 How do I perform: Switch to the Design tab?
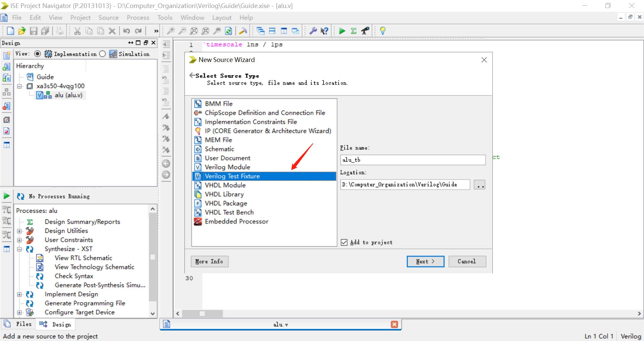(x=56, y=324)
